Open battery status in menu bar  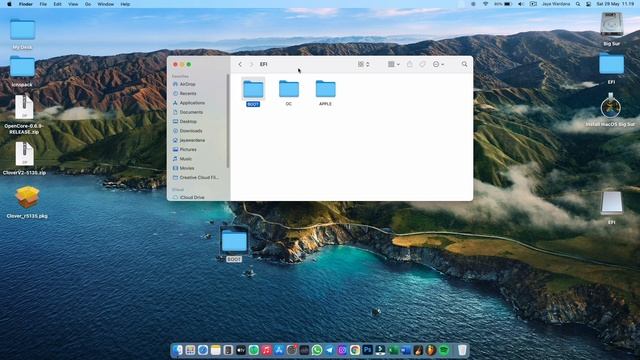503,4
